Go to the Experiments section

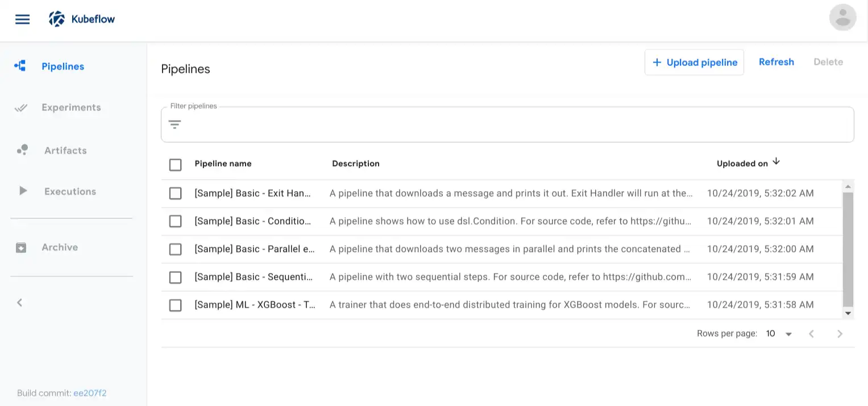pyautogui.click(x=71, y=107)
